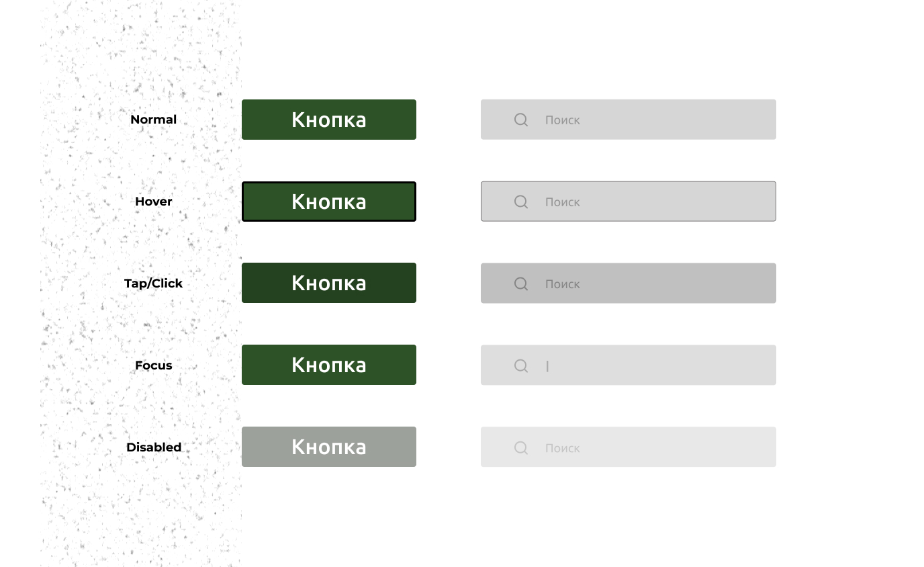Click the magnifier icon in Focus search field
Image resolution: width=924 pixels, height=567 pixels.
point(521,365)
